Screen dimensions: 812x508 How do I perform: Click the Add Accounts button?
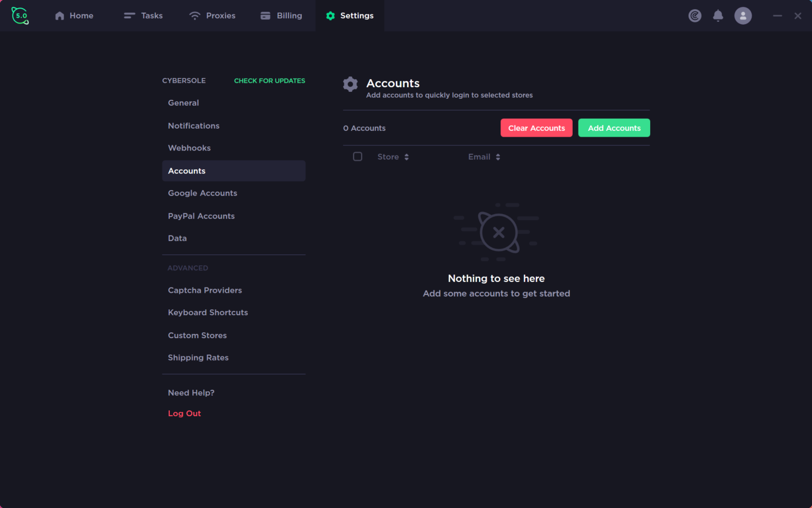(x=614, y=128)
